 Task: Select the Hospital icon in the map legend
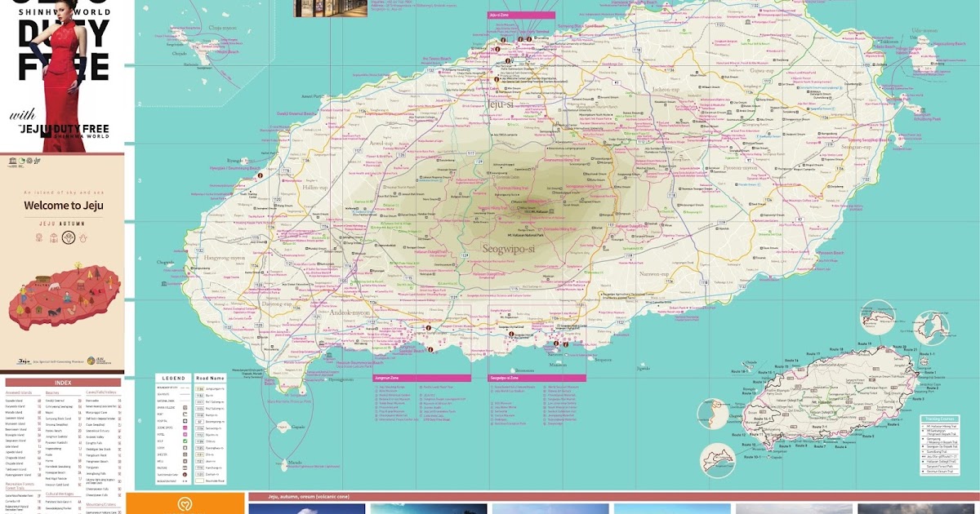[x=185, y=422]
